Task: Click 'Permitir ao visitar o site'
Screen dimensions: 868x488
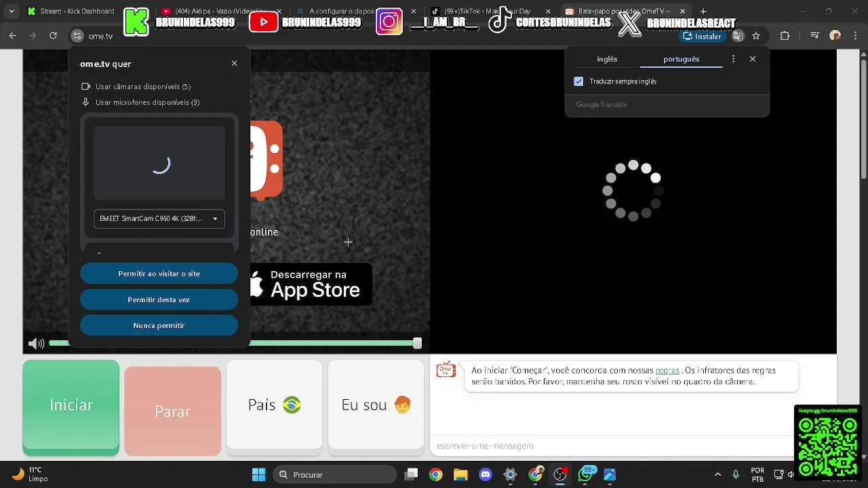Action: pyautogui.click(x=159, y=274)
